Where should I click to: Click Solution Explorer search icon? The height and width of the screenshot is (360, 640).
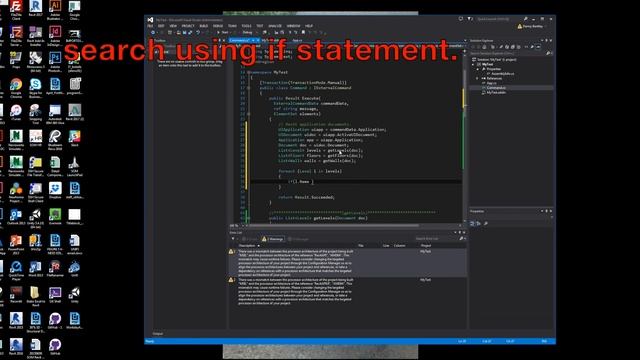click(x=548, y=53)
